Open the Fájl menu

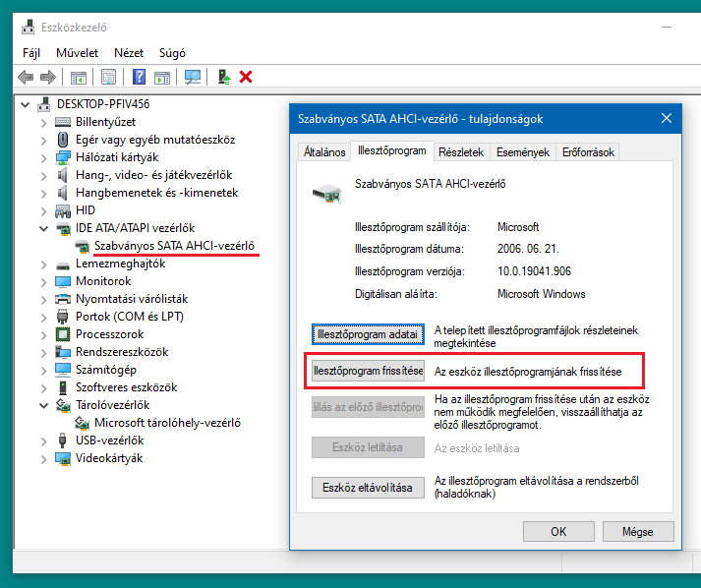pos(31,53)
